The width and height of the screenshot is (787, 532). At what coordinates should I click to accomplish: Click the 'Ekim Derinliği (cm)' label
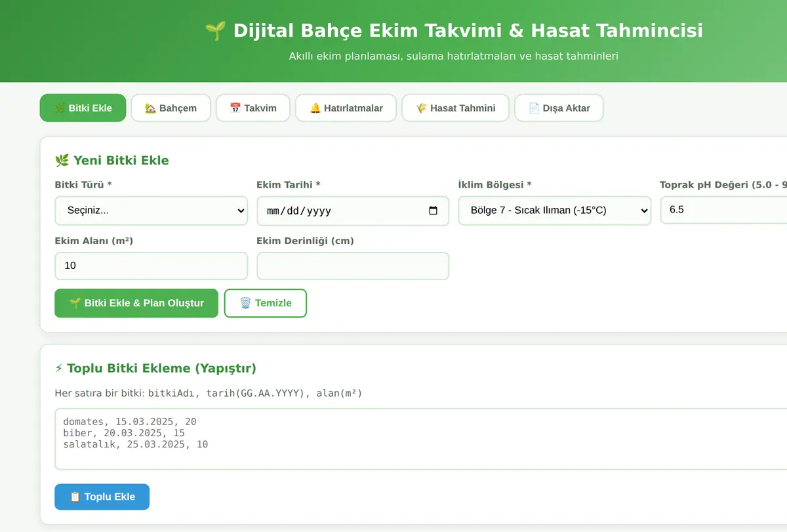305,241
